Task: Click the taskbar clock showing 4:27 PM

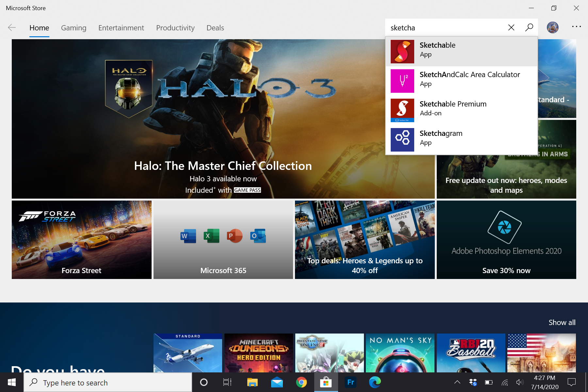Action: point(545,382)
